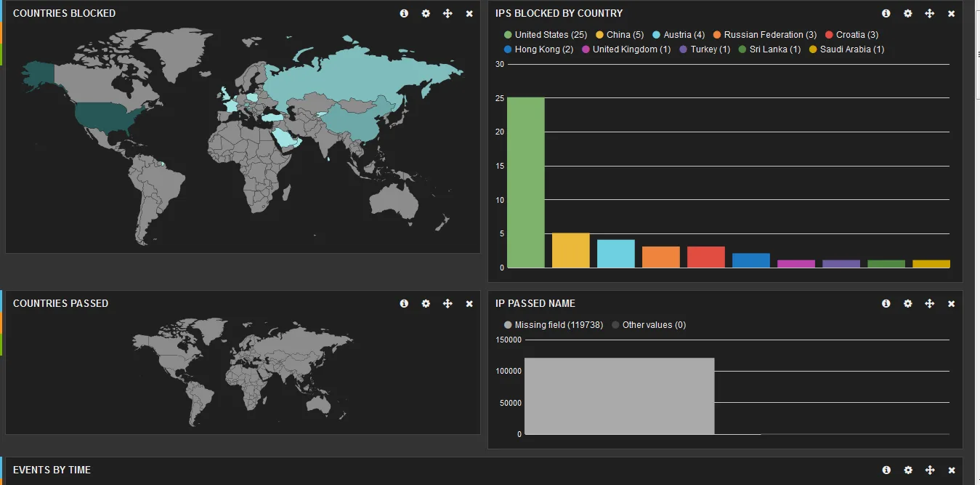
Task: Click Other values (0) legend entry
Action: click(649, 325)
